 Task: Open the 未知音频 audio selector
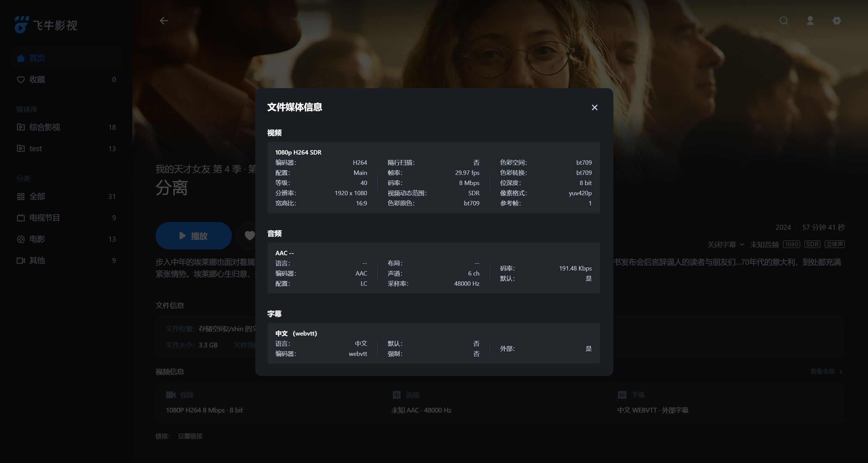click(764, 244)
